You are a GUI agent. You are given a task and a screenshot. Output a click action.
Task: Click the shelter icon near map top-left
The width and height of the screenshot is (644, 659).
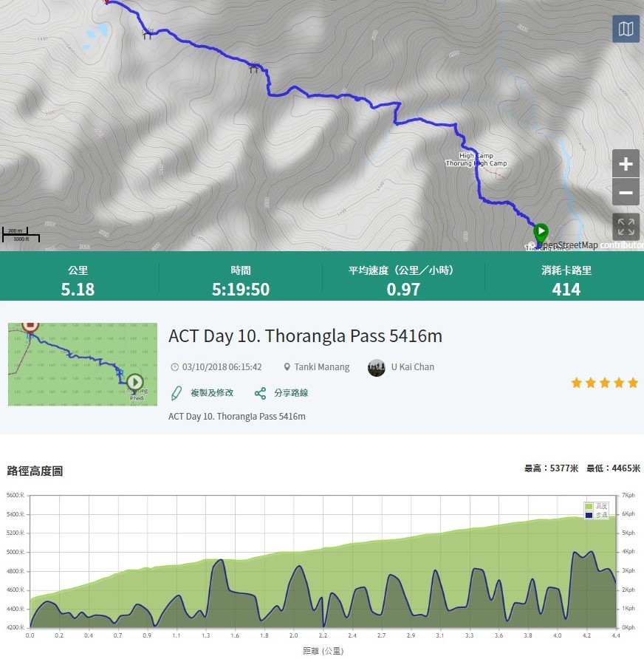click(147, 35)
